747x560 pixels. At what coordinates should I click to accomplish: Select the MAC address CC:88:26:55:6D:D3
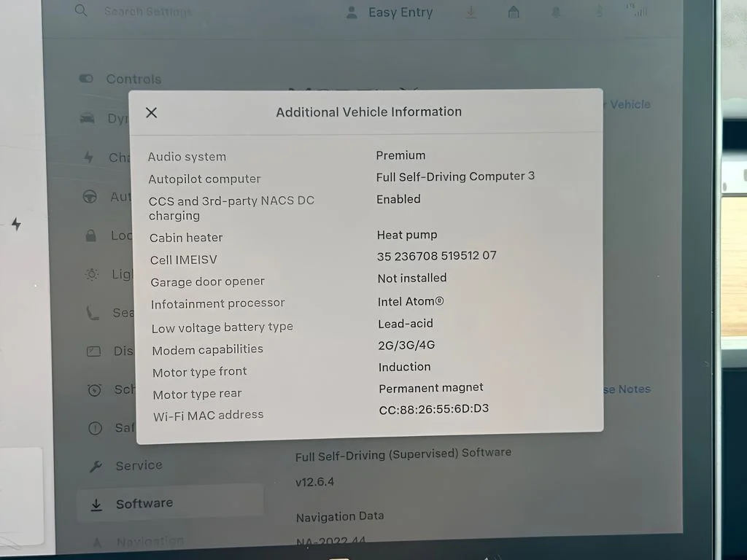tap(434, 410)
